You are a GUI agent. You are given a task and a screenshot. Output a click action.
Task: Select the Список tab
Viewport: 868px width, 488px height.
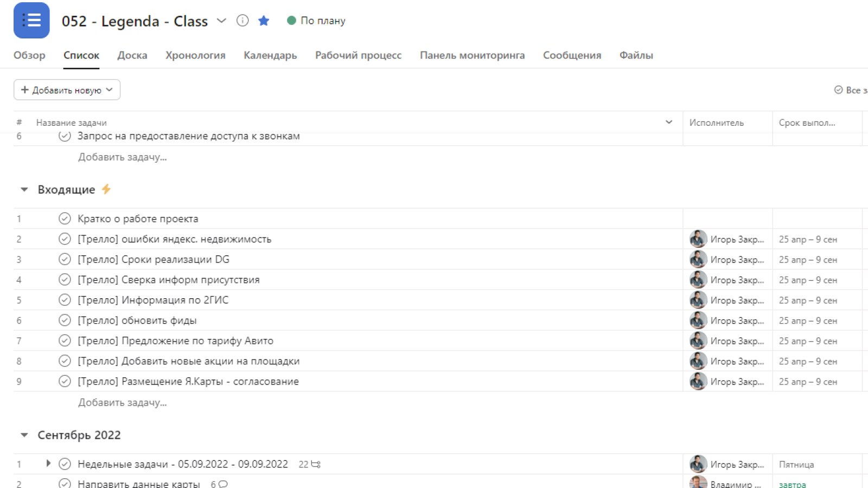click(x=81, y=55)
